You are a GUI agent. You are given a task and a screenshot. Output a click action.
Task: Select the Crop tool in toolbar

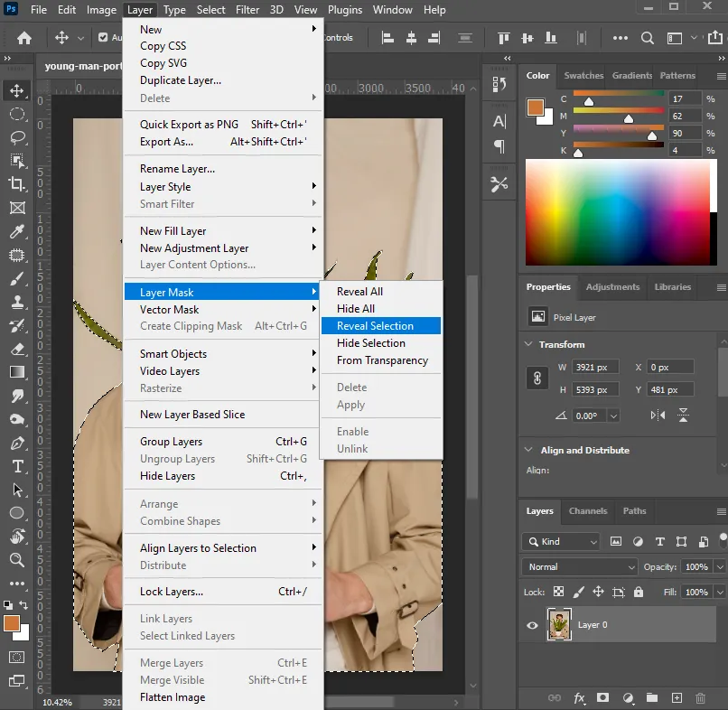click(17, 184)
